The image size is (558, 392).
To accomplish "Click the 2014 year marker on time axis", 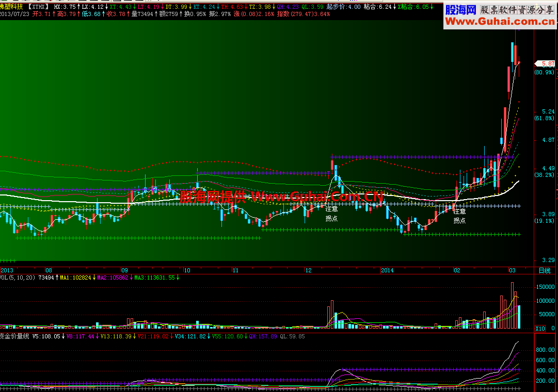I will pyautogui.click(x=387, y=270).
